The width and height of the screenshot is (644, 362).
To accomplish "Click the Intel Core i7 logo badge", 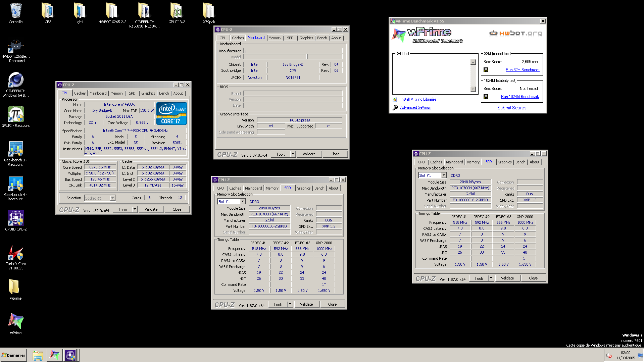I will pos(171,113).
